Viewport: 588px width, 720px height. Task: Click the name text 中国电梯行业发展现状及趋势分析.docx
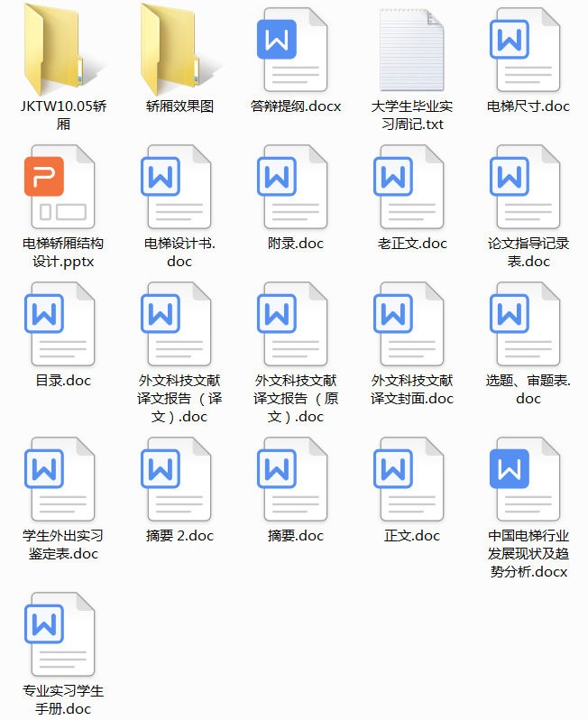[x=528, y=553]
